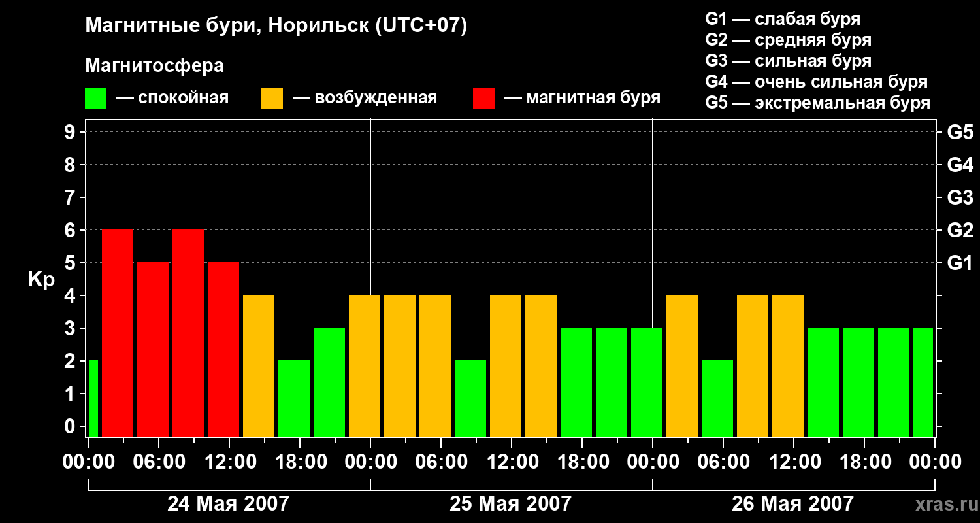Click the green Kp 2 bar before 18:00, 24 May
The width and height of the screenshot is (980, 523).
point(294,398)
